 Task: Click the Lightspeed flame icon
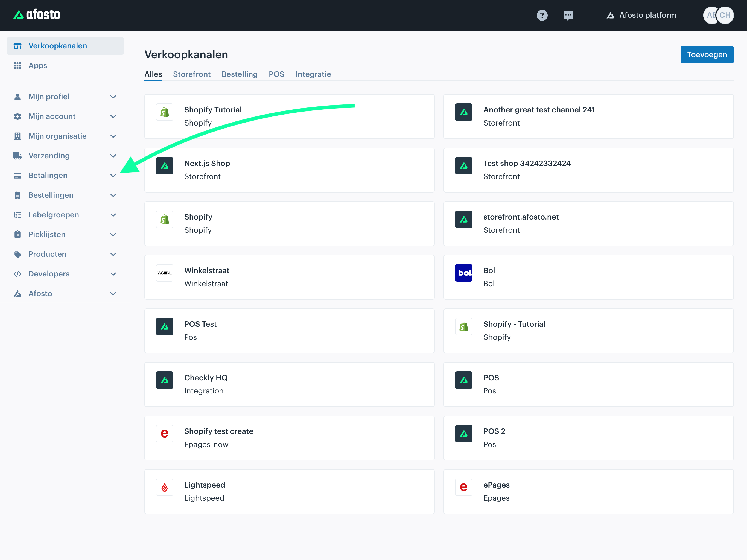(x=164, y=487)
